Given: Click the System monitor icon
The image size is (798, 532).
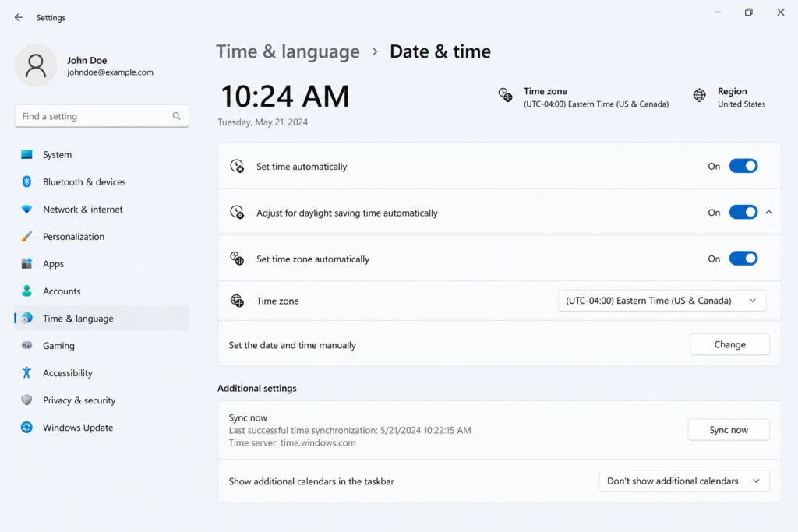Looking at the screenshot, I should (x=26, y=154).
